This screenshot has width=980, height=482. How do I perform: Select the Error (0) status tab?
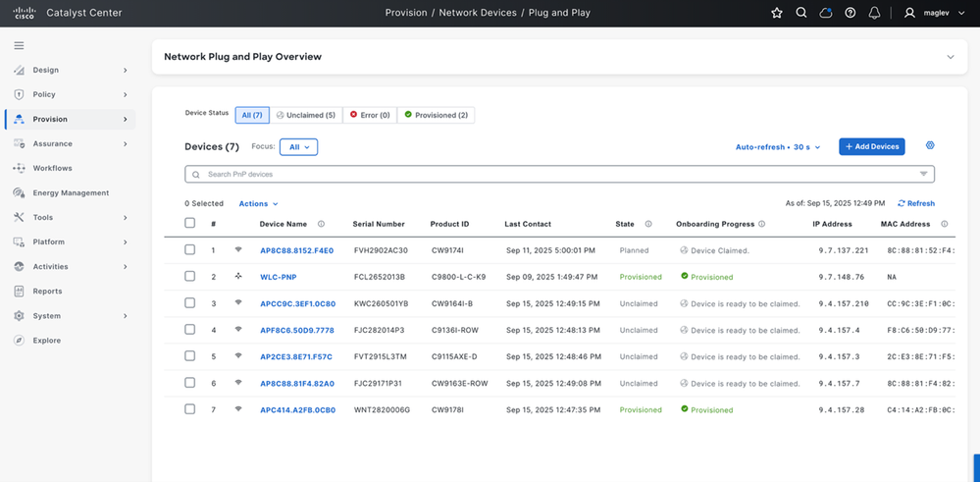370,115
